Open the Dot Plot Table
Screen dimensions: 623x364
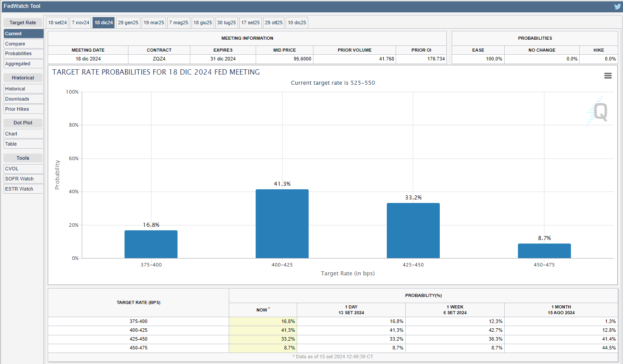click(23, 144)
